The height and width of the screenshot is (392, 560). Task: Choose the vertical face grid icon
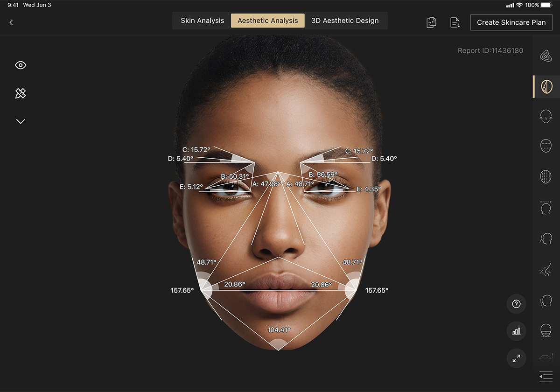(x=546, y=176)
